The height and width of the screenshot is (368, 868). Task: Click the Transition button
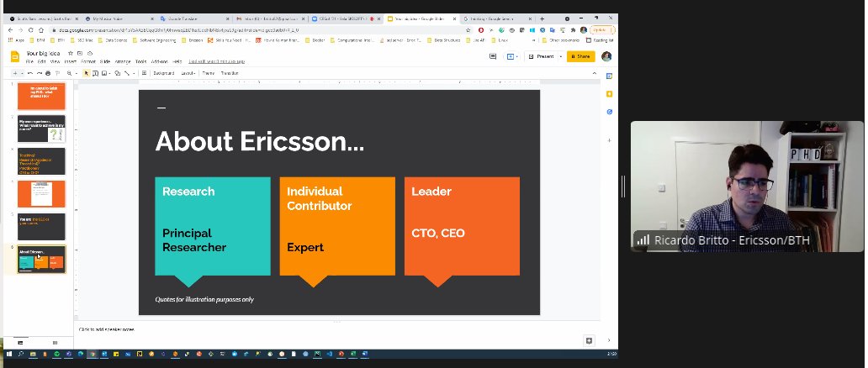[229, 73]
